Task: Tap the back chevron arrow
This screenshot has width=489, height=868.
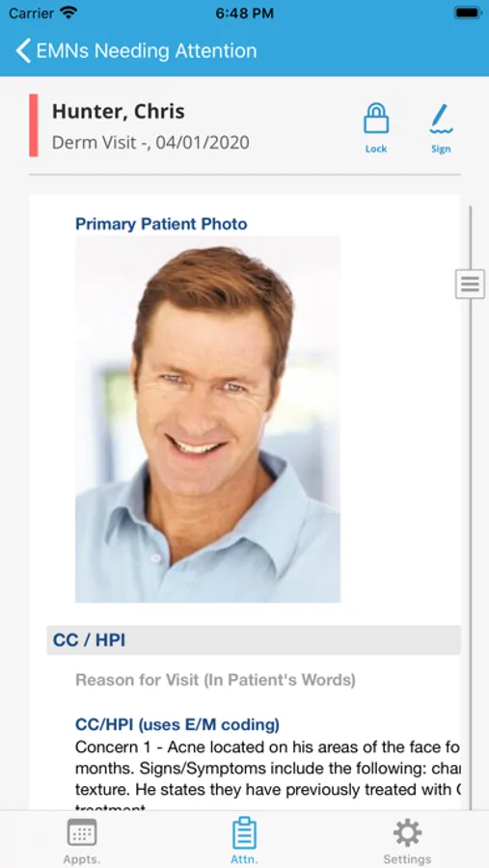Action: pyautogui.click(x=23, y=51)
